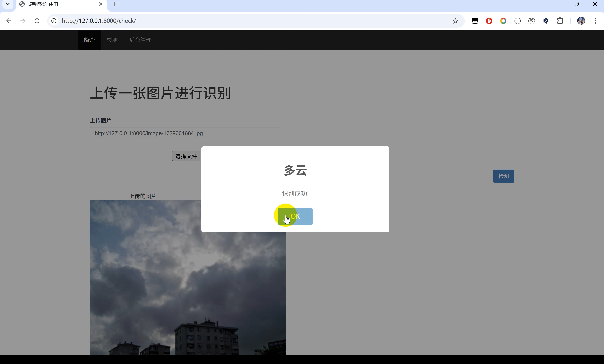The width and height of the screenshot is (604, 364).
Task: Click the browser profile avatar
Action: [581, 21]
